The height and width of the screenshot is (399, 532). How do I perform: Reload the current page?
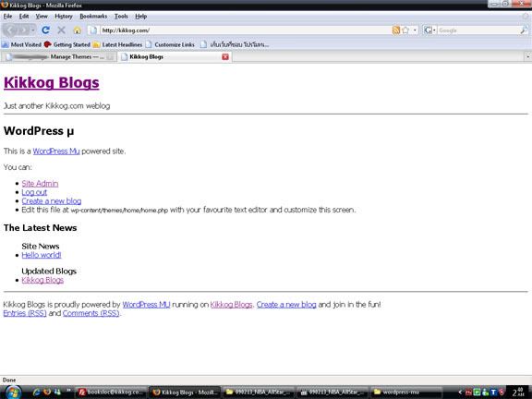(45, 30)
